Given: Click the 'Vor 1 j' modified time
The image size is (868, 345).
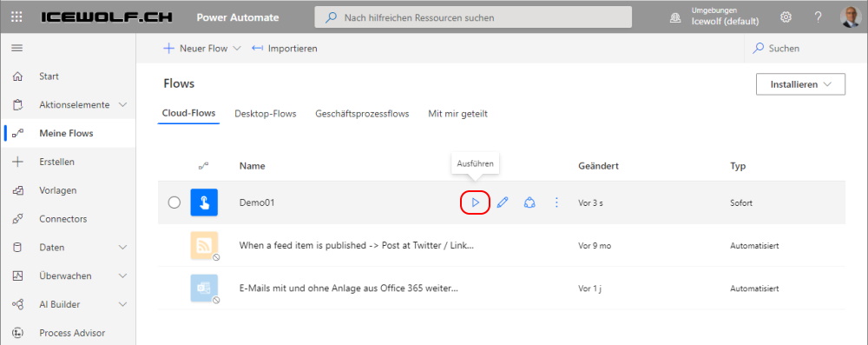Looking at the screenshot, I should tap(590, 289).
